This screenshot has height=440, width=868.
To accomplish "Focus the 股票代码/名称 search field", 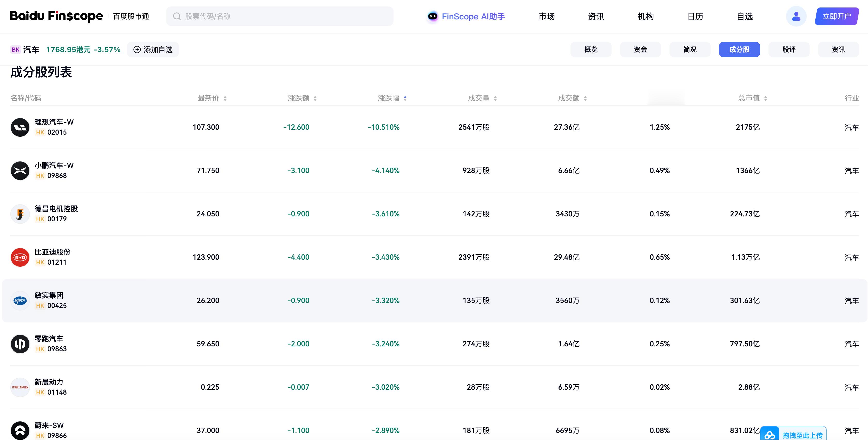I will 280,16.
